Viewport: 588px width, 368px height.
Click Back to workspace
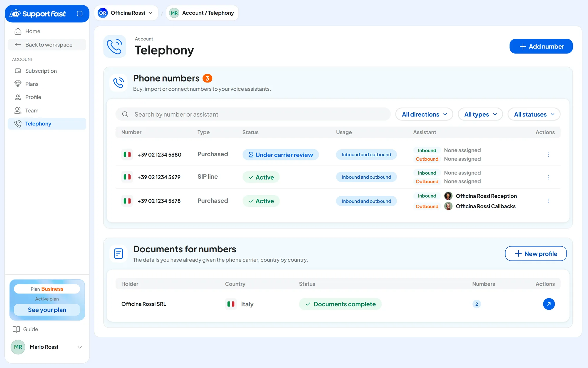point(47,45)
